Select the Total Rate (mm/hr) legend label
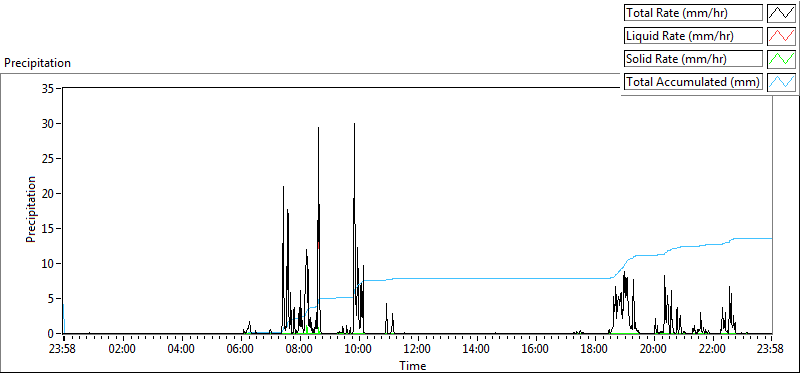Viewport: 800px width, 373px height. [693, 13]
